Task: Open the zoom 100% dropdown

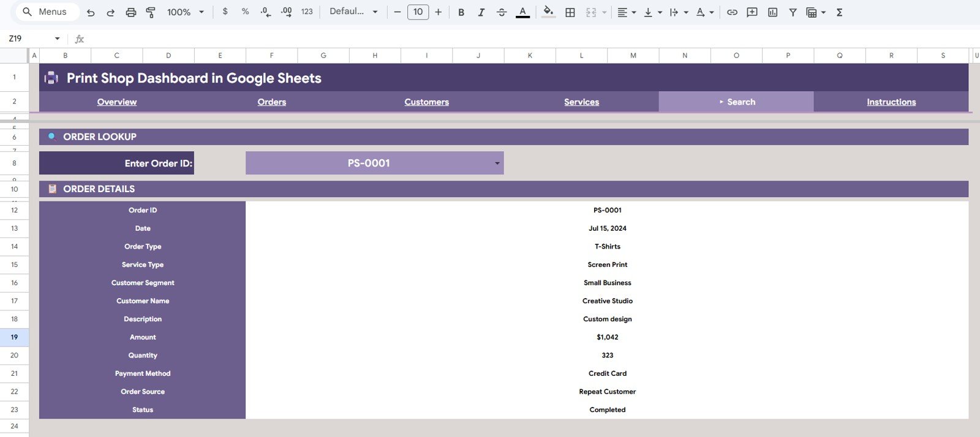Action: (185, 12)
